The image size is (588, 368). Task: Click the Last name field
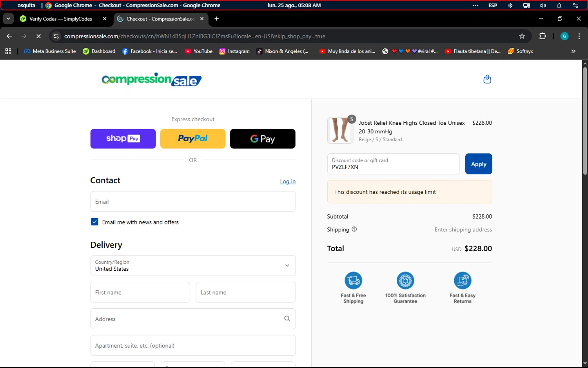coord(246,292)
